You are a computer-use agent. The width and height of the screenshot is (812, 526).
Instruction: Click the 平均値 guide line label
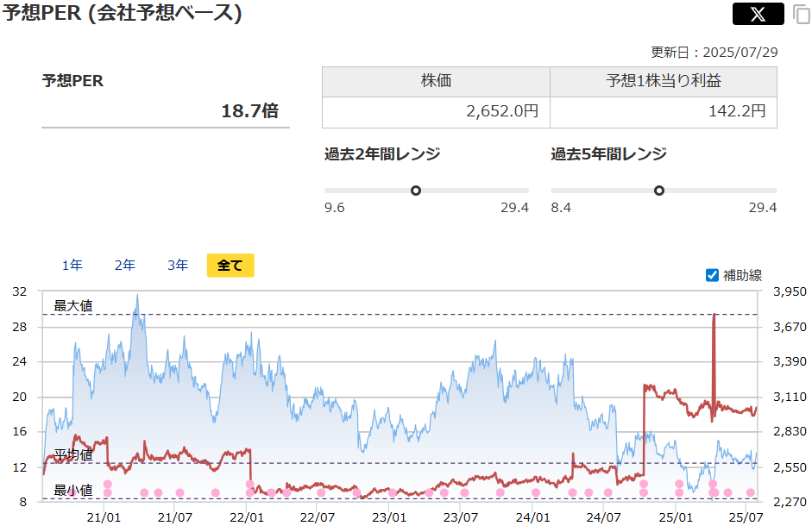[x=73, y=454]
